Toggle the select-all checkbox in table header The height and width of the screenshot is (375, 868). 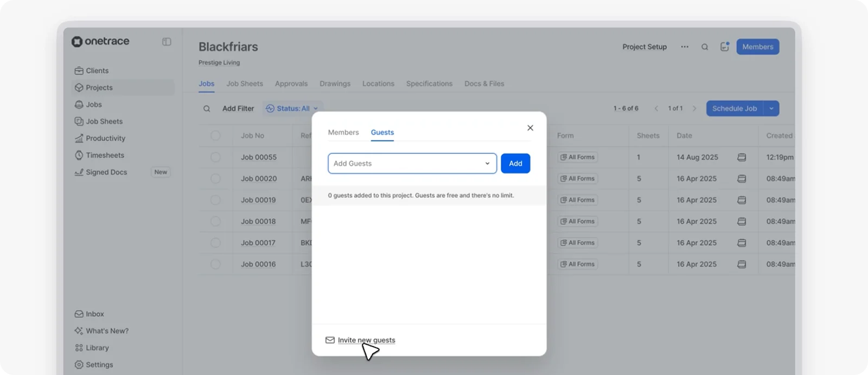215,135
